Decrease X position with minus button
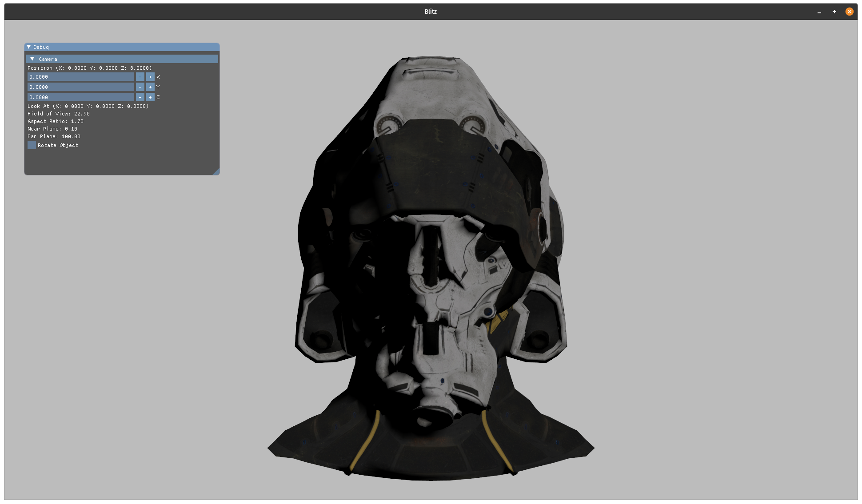 pos(140,77)
